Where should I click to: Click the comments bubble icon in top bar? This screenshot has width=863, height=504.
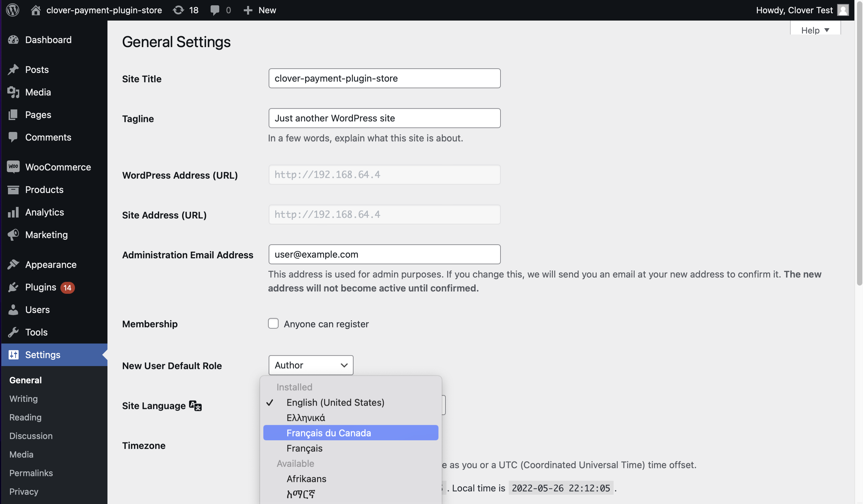[x=215, y=10]
